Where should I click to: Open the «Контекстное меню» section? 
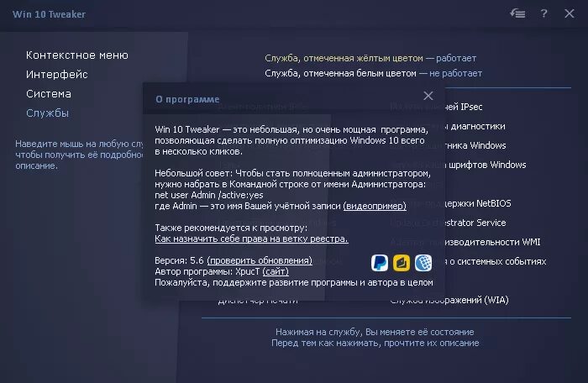[77, 55]
